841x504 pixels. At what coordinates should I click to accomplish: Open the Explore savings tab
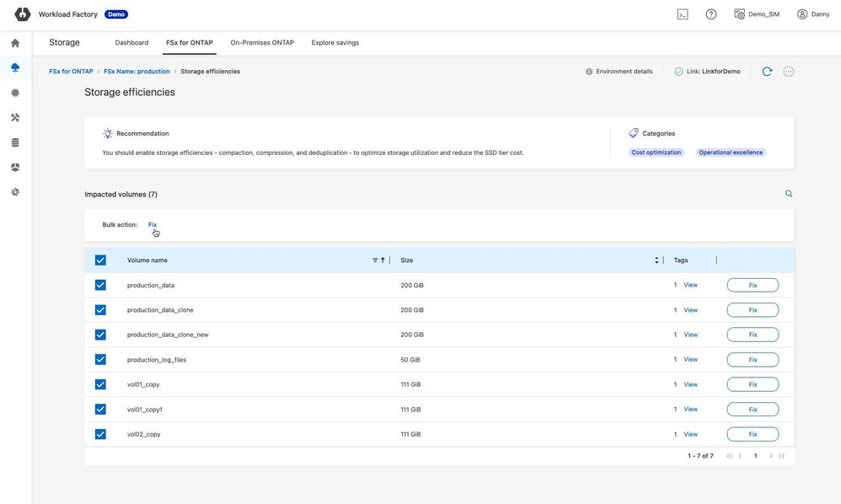pos(335,43)
